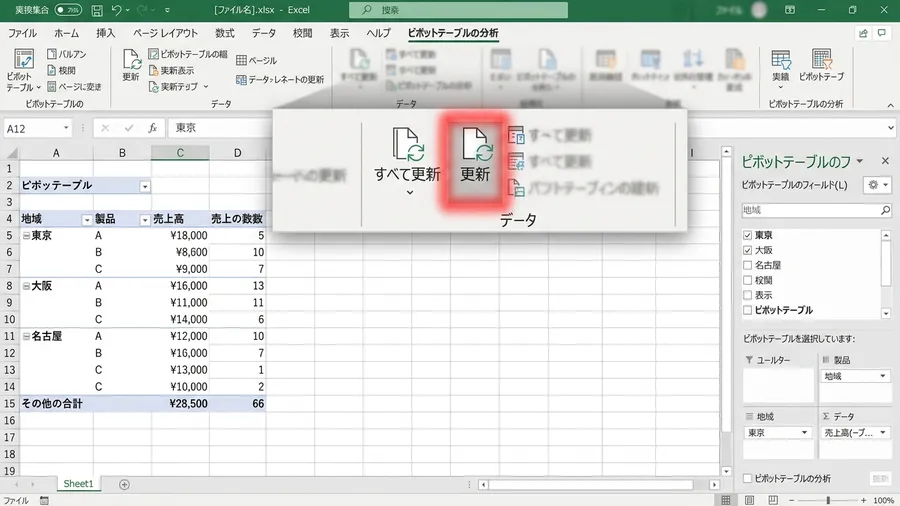Screen dimensions: 900x506
Task: Save the workbook from the title bar
Action: pos(97,10)
